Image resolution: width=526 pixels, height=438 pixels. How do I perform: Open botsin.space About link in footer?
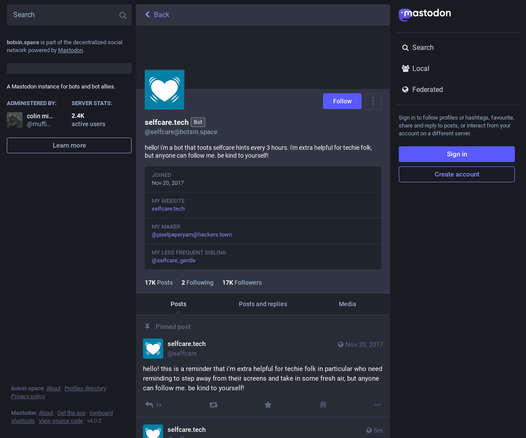pos(53,388)
